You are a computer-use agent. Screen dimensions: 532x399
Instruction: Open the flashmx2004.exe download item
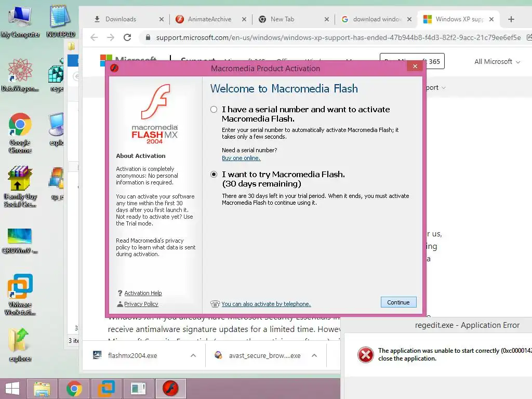132,355
